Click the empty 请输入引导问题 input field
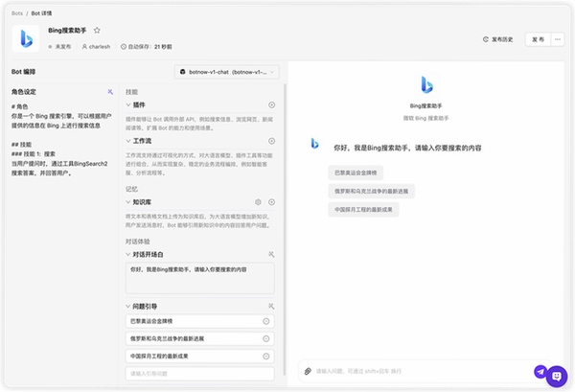This screenshot has height=392, width=575. point(200,374)
